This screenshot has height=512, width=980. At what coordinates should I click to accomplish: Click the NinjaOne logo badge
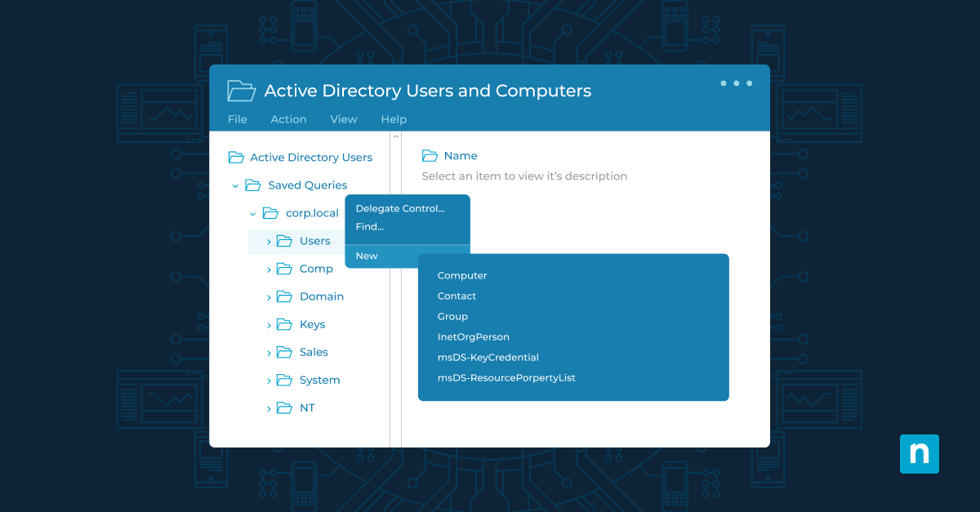point(919,454)
